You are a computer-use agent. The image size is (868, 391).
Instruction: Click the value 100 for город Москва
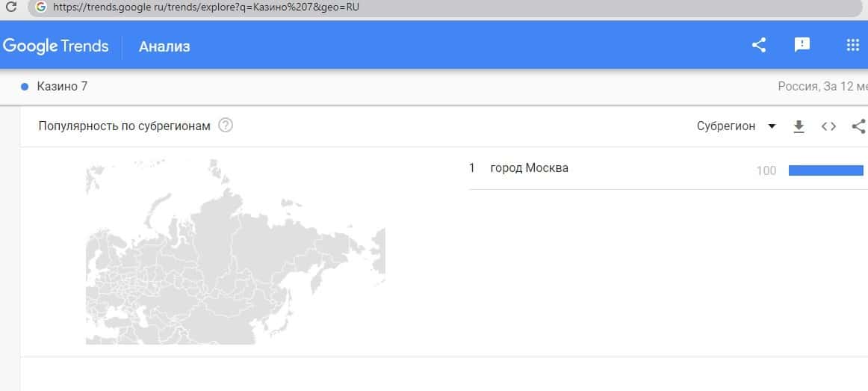pyautogui.click(x=766, y=171)
